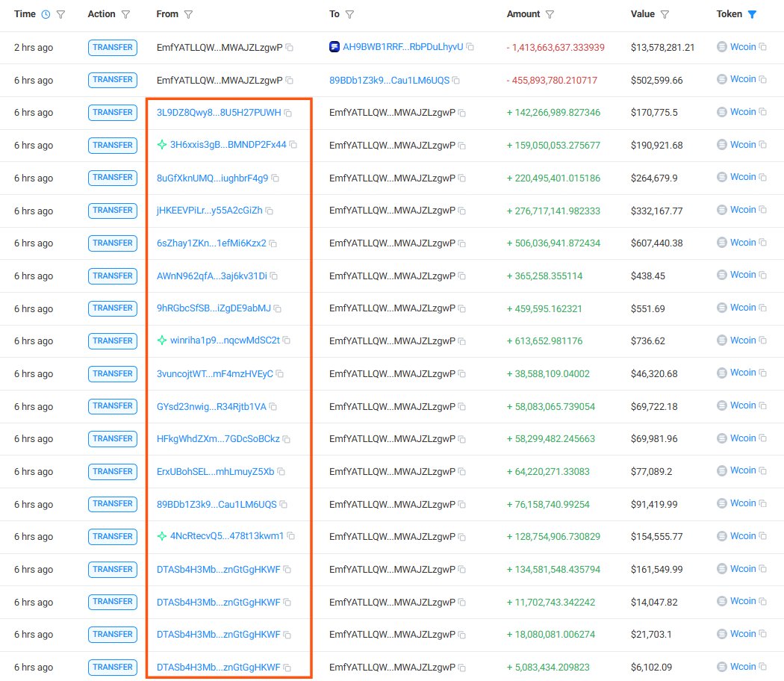Select amount + 276,717,141.982333

553,211
